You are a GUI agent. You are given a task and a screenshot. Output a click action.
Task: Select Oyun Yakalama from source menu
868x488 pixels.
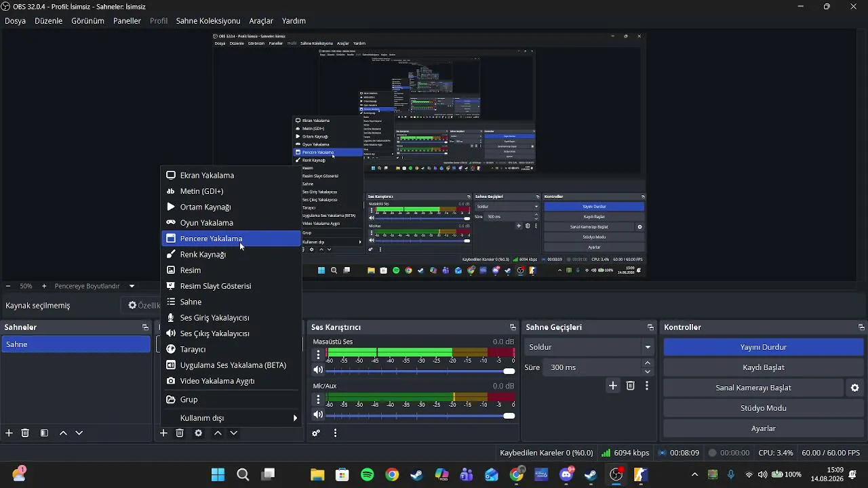click(x=231, y=223)
